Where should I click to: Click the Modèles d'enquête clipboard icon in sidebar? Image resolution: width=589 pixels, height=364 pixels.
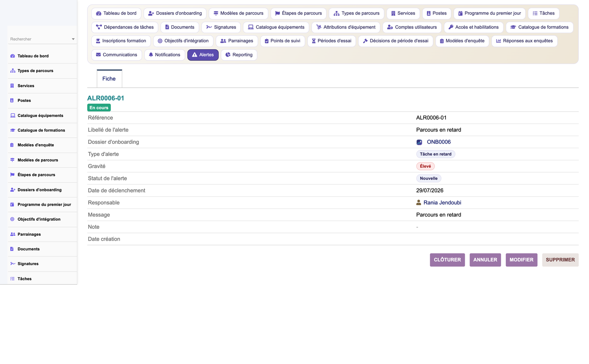coord(12,145)
